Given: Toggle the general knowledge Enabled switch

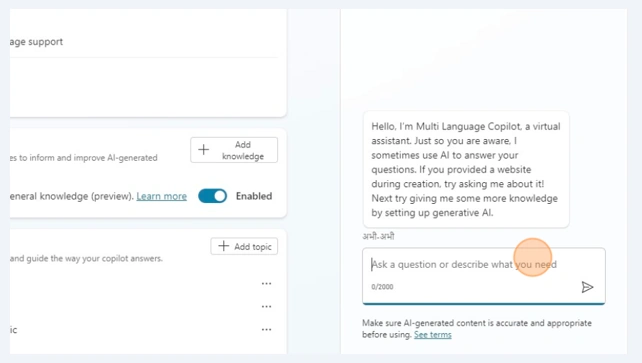Looking at the screenshot, I should point(212,196).
